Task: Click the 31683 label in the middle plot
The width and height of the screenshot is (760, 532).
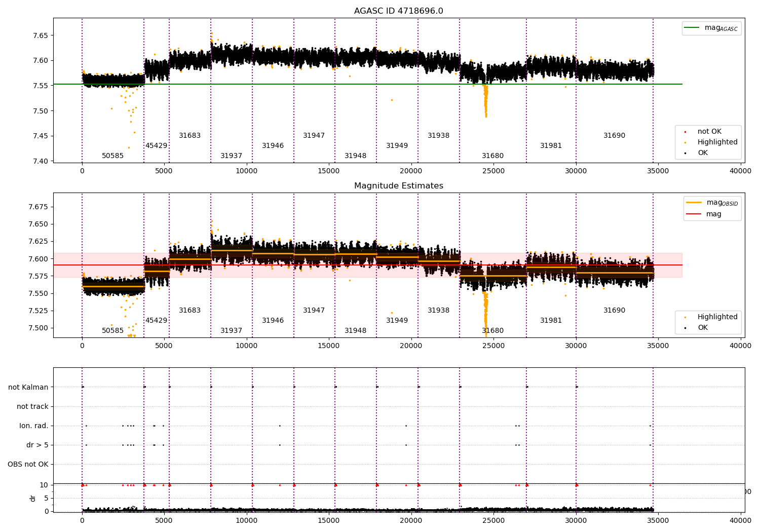Action: click(189, 310)
